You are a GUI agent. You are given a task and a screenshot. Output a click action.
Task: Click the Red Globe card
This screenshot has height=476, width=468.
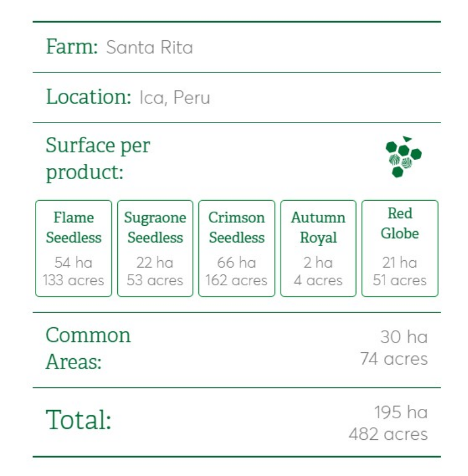[400, 249]
